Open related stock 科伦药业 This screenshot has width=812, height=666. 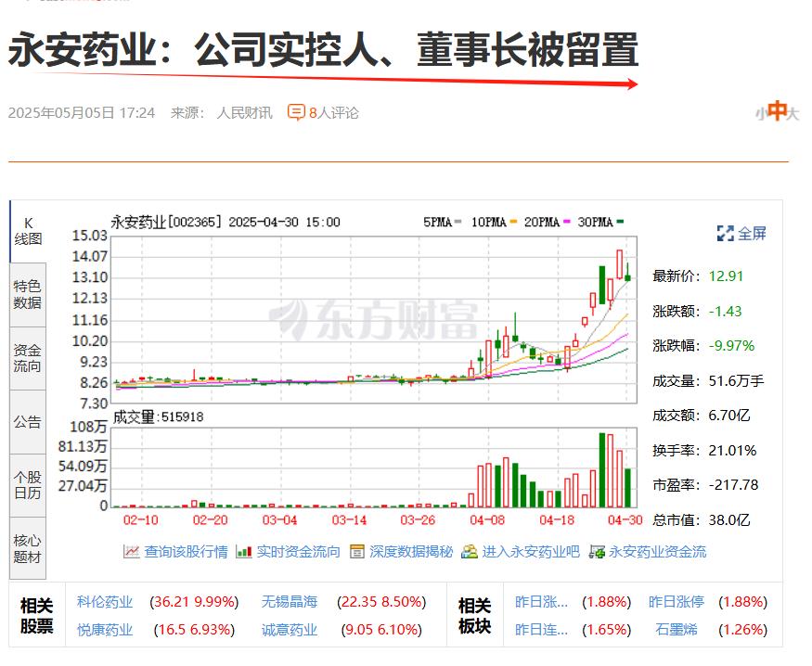[105, 602]
